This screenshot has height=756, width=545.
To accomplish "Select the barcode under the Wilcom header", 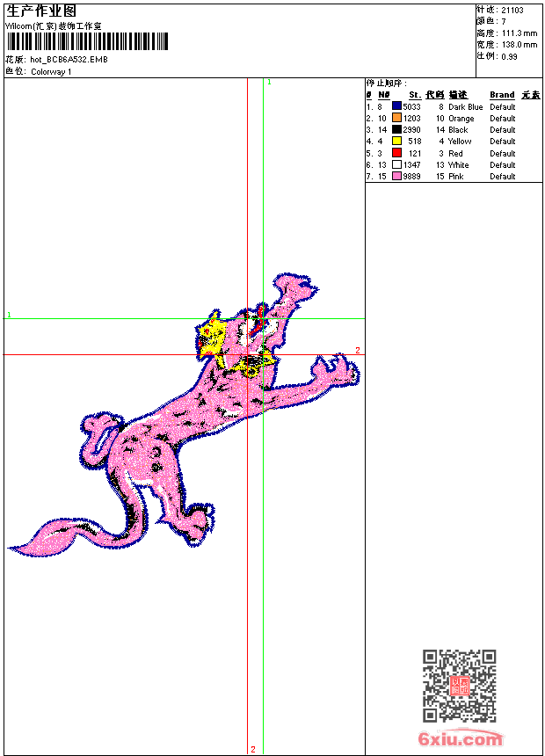I will (87, 41).
